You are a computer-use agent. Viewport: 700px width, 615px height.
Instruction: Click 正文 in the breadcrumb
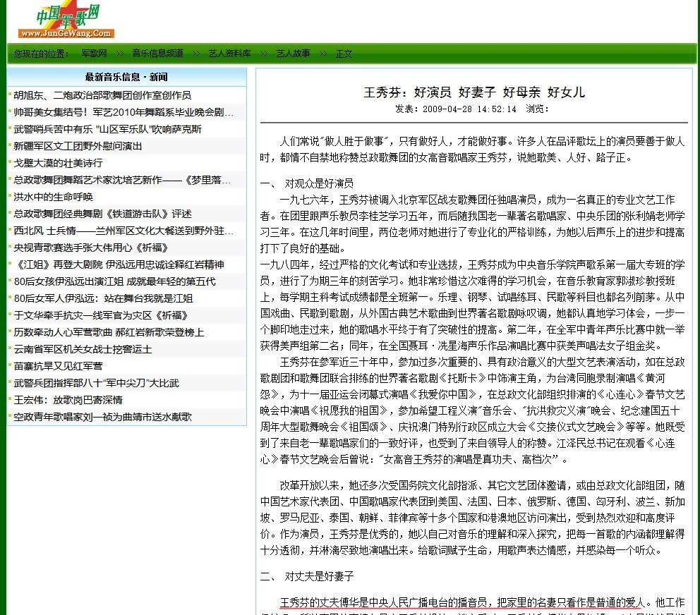344,54
